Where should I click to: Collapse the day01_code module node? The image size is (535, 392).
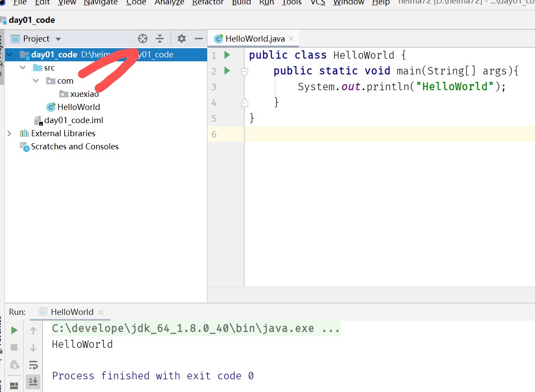point(10,55)
